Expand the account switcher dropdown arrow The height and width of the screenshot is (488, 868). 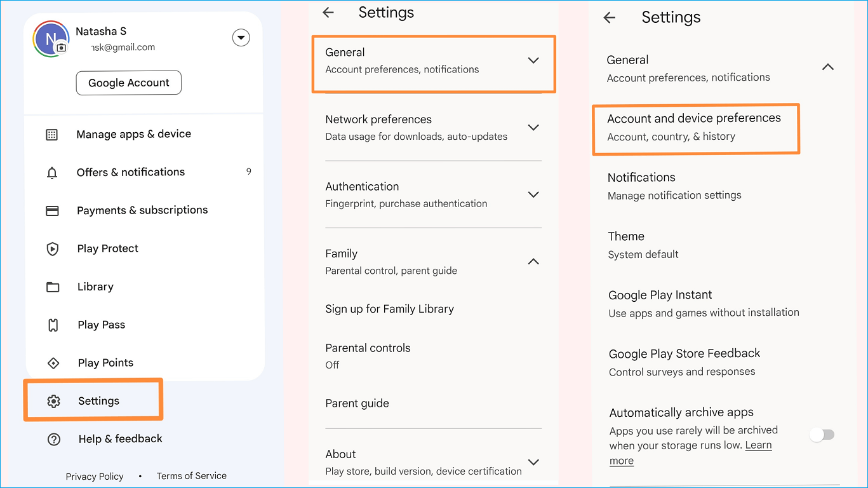(241, 38)
